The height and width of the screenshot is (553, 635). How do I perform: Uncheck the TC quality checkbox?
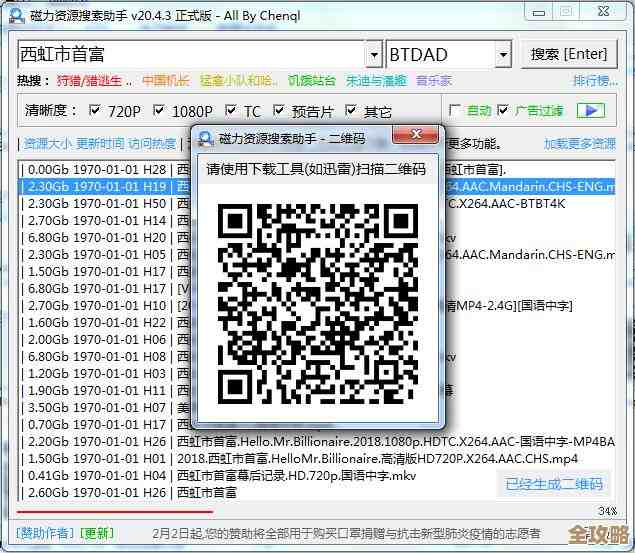point(232,111)
